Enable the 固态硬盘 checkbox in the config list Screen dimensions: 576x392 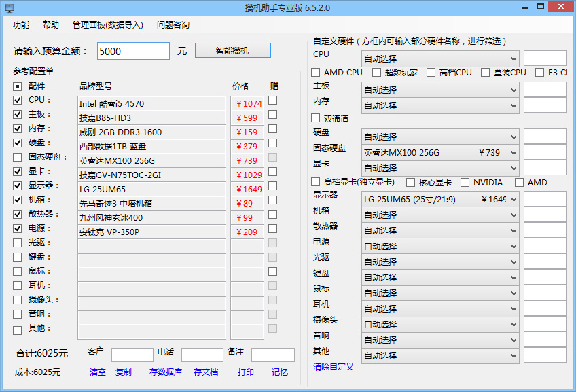(x=18, y=158)
